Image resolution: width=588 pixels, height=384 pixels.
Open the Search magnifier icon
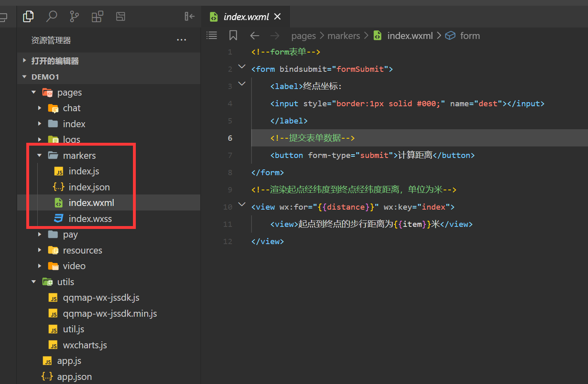pos(51,16)
